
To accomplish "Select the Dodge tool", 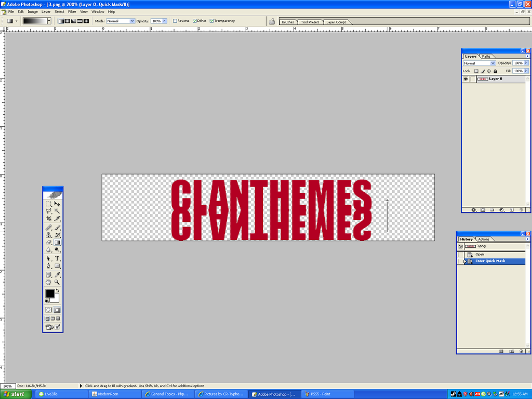I will click(57, 250).
